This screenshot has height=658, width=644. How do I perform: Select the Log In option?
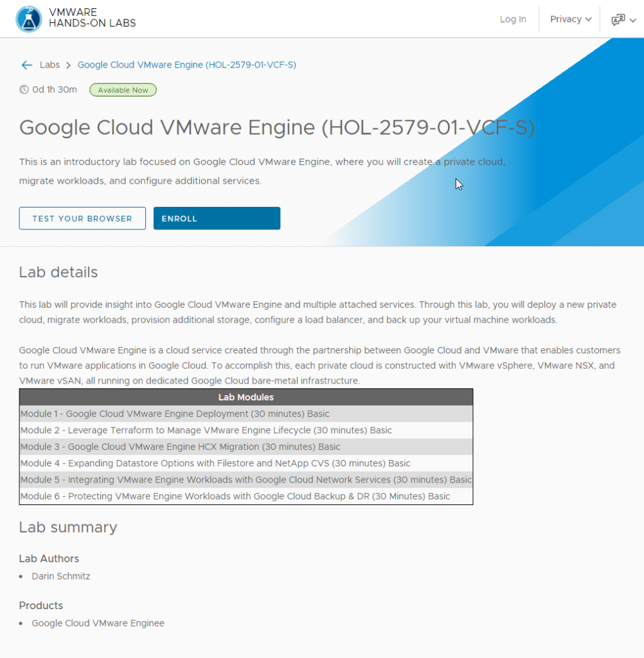tap(513, 19)
